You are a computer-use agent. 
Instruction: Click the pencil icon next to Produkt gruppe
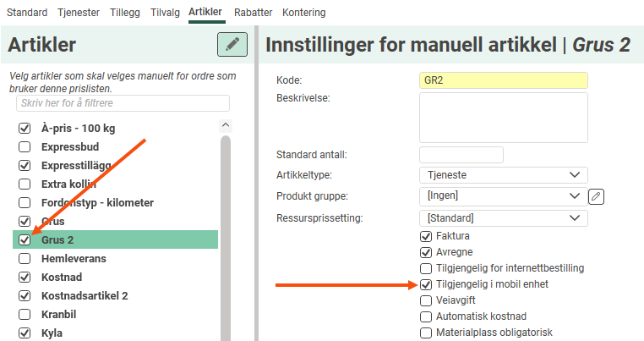(597, 196)
